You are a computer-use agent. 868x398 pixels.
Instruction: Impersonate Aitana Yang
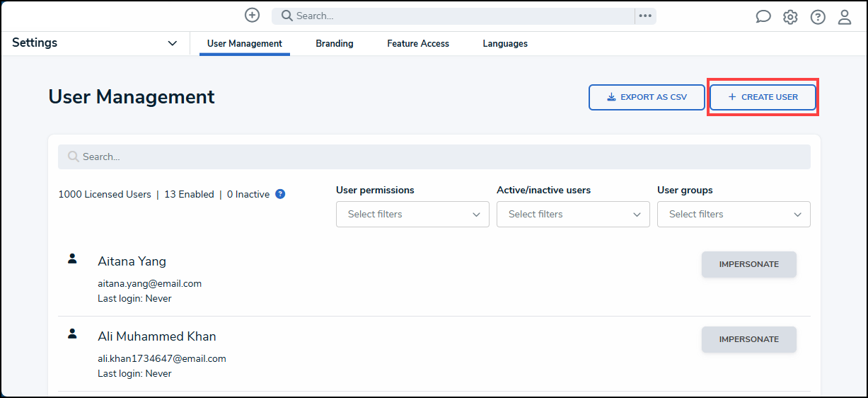[x=749, y=264]
